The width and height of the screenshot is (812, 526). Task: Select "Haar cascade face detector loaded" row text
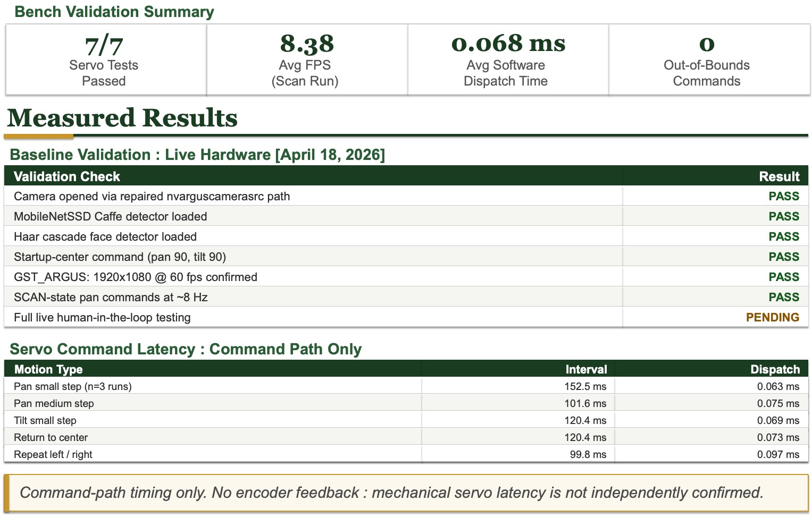tap(105, 236)
